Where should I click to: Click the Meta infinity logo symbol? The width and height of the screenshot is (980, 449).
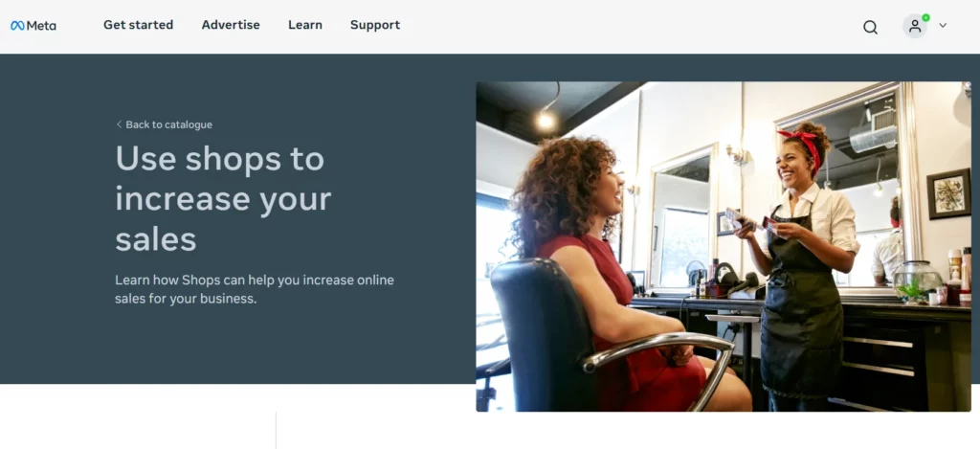click(17, 26)
